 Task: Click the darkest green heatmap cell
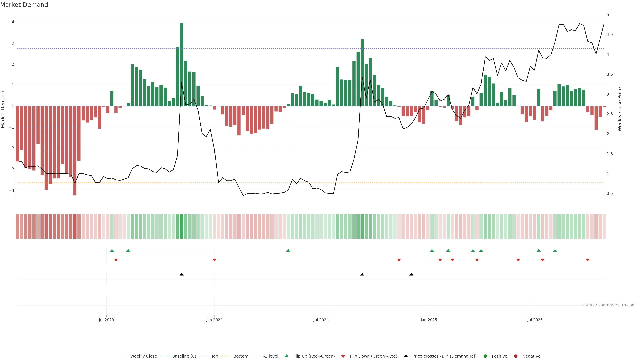point(181,226)
